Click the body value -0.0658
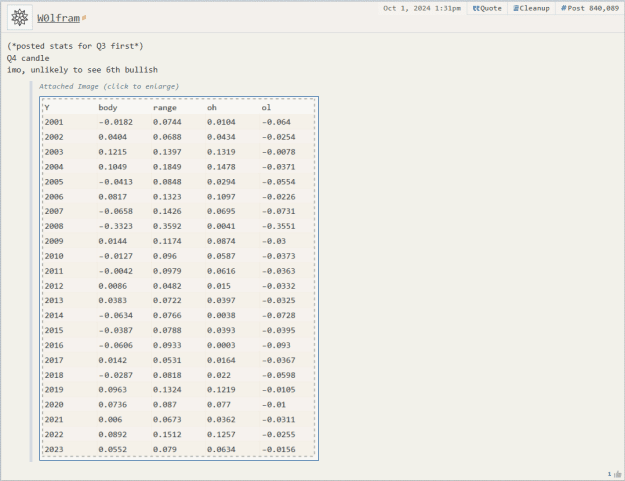Image resolution: width=625 pixels, height=481 pixels. pyautogui.click(x=116, y=211)
